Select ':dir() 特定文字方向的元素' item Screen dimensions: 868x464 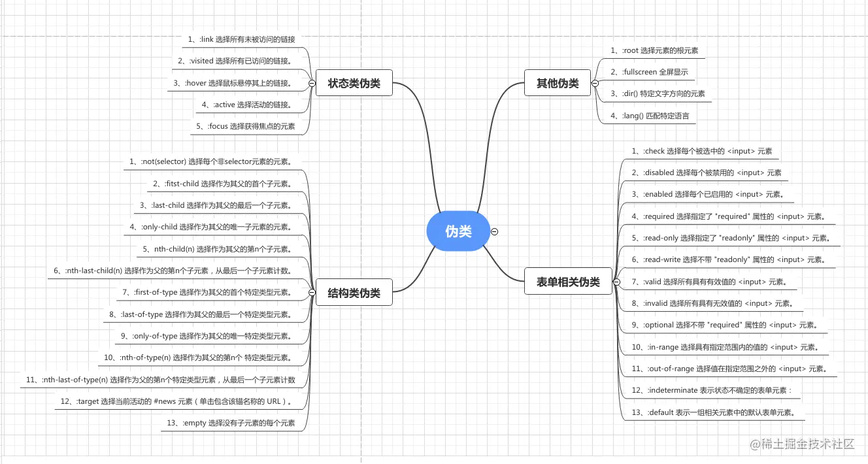(x=658, y=93)
